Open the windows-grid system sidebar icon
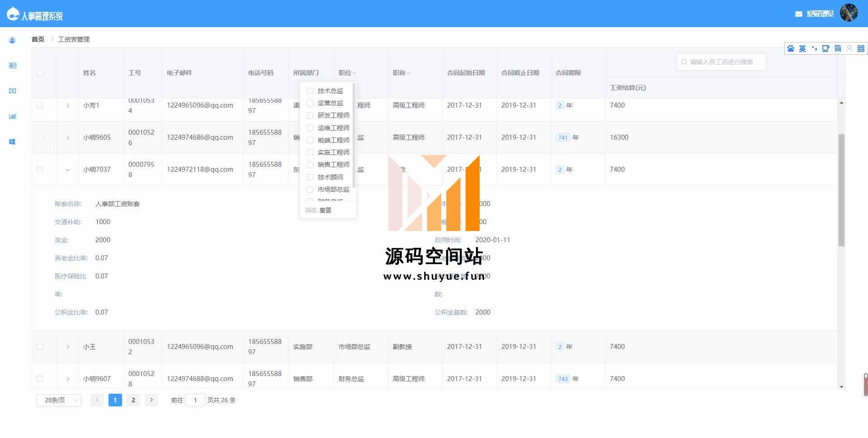This screenshot has width=868, height=438. (x=12, y=141)
